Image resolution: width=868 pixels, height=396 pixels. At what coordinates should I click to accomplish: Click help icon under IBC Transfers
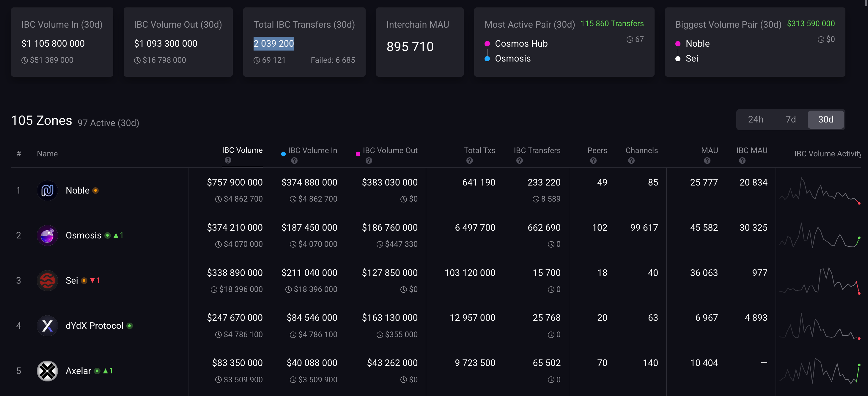520,161
